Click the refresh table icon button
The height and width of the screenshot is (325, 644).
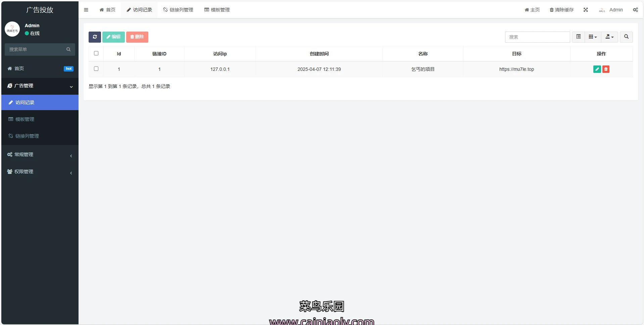point(95,37)
